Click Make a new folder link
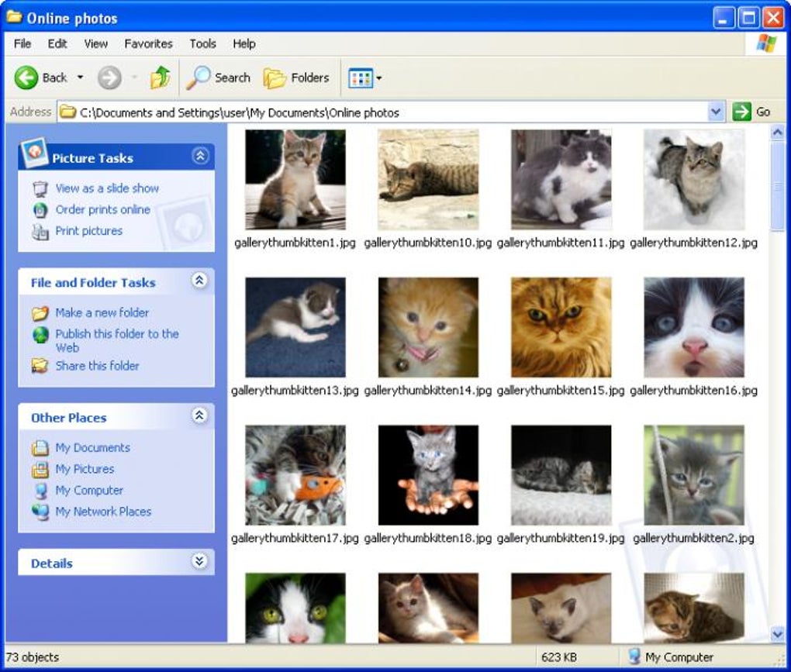This screenshot has width=791, height=672. tap(102, 312)
